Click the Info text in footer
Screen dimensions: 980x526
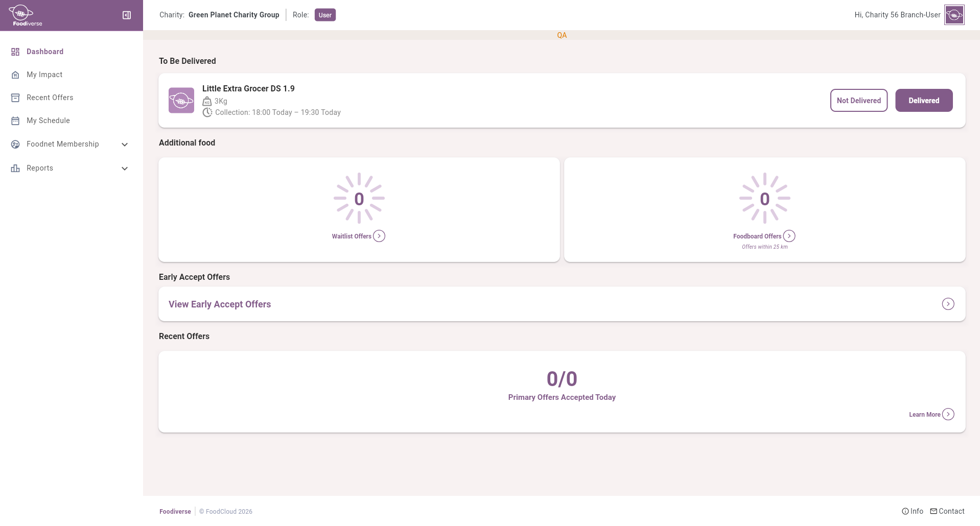[917, 511]
